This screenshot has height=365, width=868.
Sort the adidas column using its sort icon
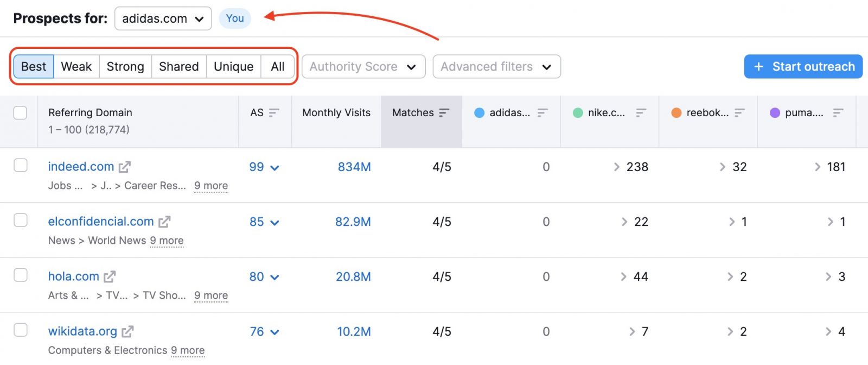pyautogui.click(x=542, y=112)
